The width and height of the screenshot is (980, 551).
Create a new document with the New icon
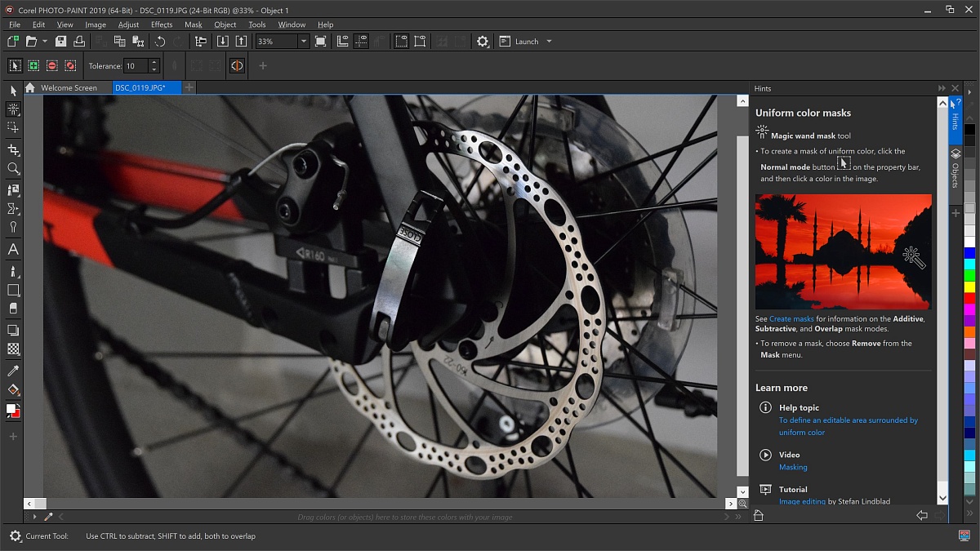tap(13, 42)
